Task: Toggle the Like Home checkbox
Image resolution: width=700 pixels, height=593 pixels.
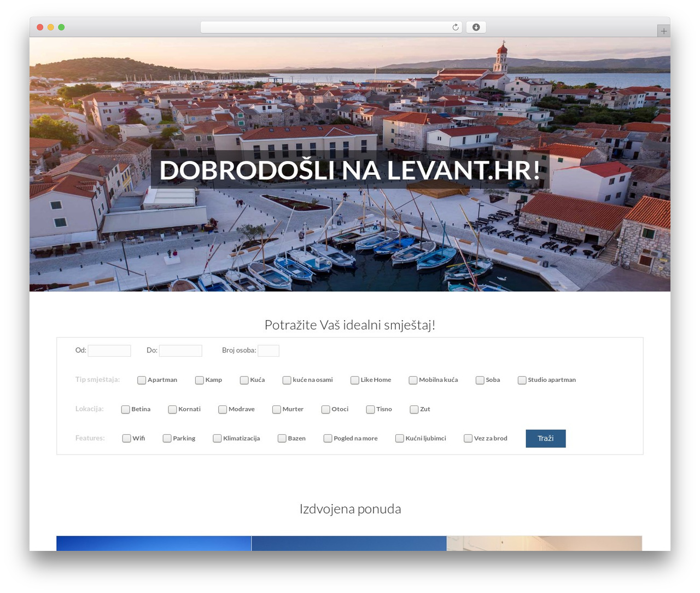Action: [x=355, y=380]
